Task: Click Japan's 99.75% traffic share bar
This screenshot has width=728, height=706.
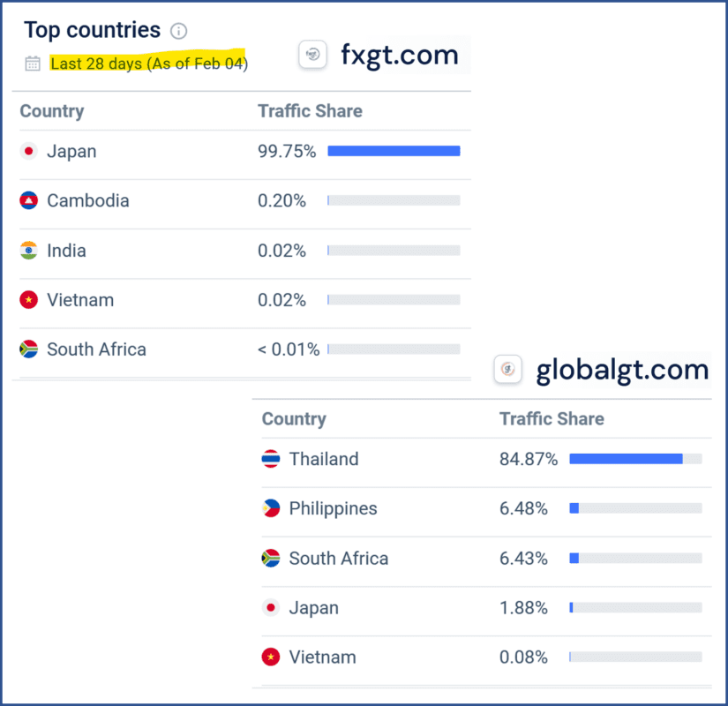Action: [x=394, y=151]
